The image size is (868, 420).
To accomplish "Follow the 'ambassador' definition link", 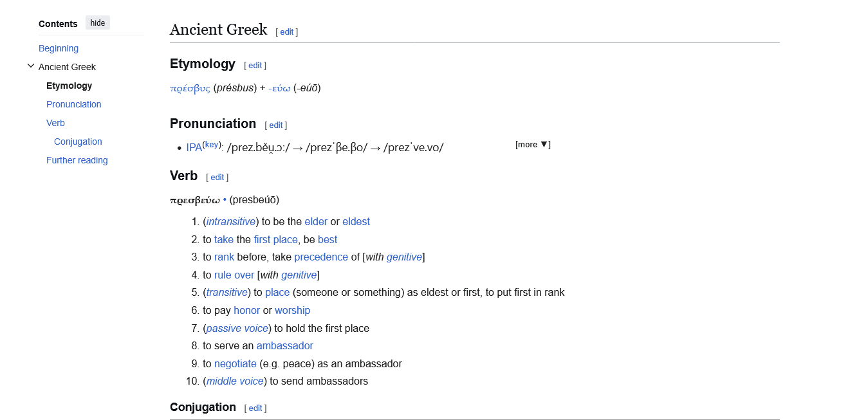I will [x=284, y=346].
